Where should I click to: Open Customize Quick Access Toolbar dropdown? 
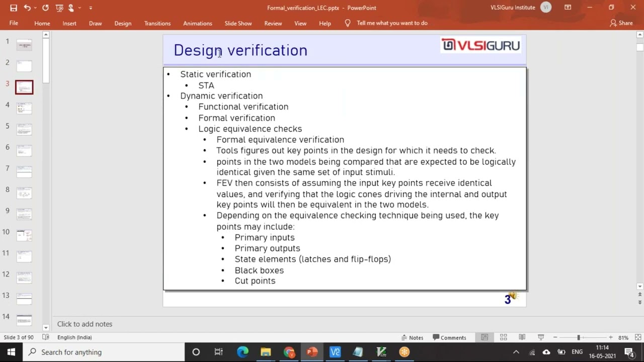point(91,8)
